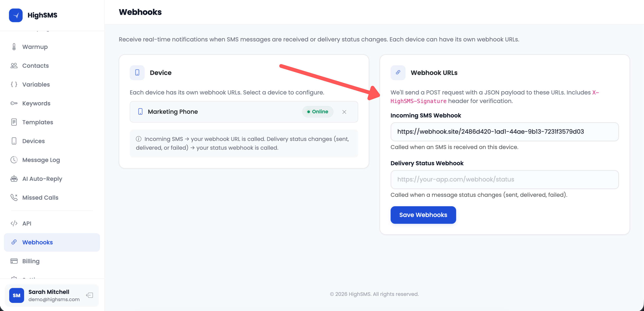Select the Keywords key icon

(14, 103)
